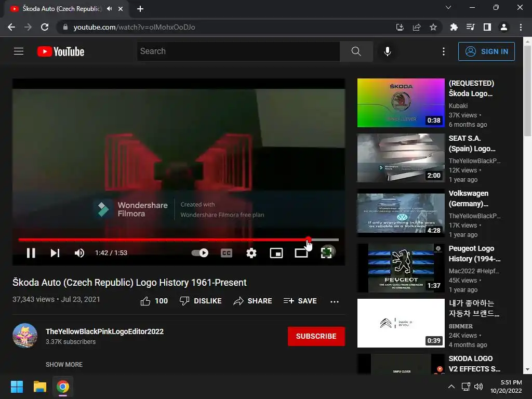This screenshot has width=532, height=399.
Task: Open more actions ellipsis below the video
Action: (334, 301)
